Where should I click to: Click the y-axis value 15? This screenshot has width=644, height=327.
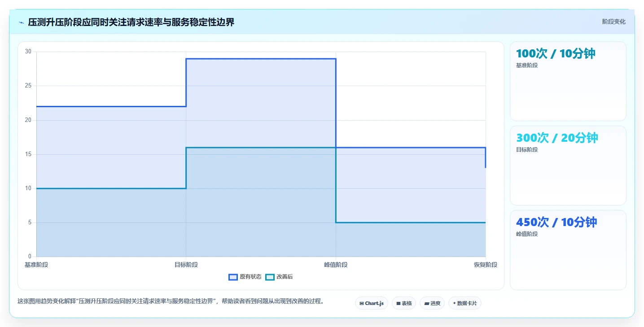point(28,154)
